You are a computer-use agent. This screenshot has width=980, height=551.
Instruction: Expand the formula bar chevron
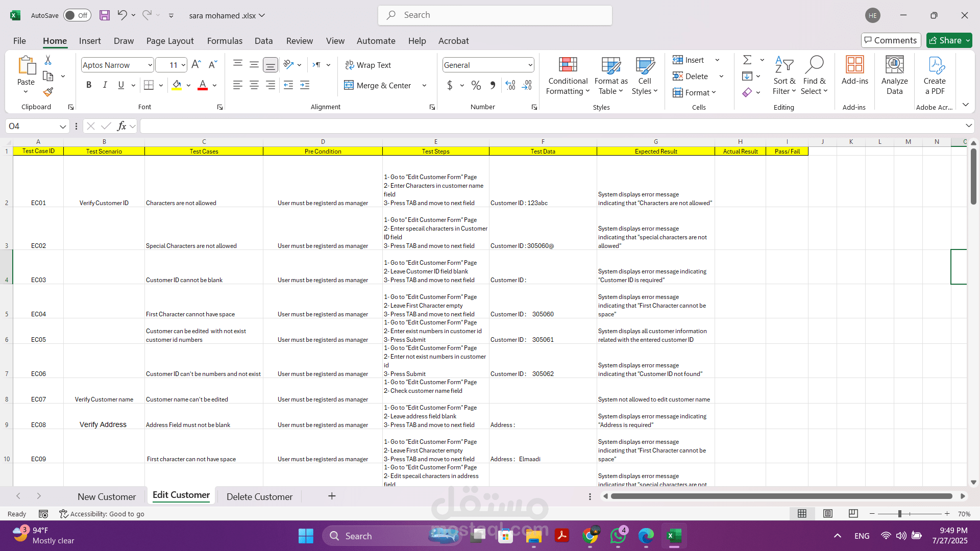coord(968,126)
